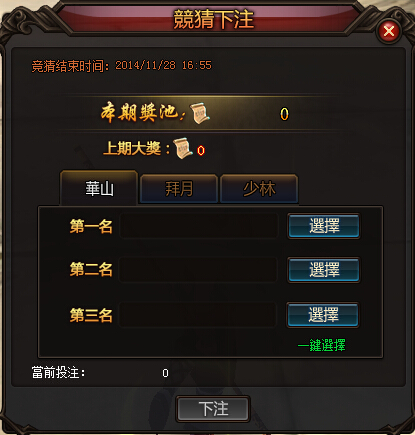Click the 競猜下注 title banner

(213, 19)
